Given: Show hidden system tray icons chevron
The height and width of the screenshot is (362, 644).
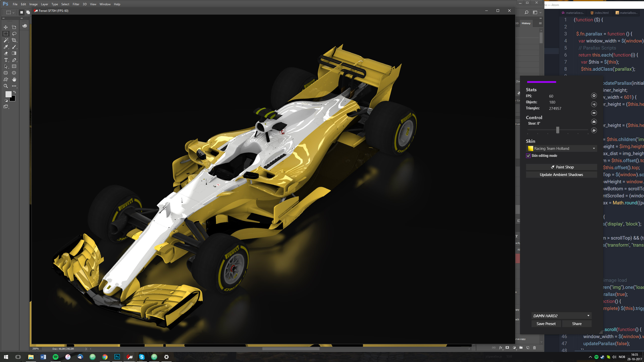Looking at the screenshot, I should click(590, 357).
